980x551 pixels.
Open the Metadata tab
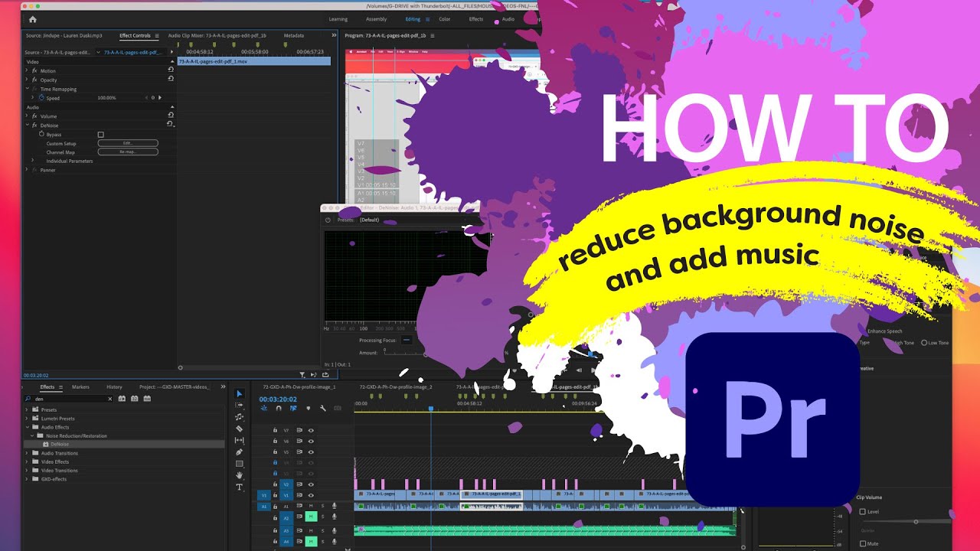294,35
